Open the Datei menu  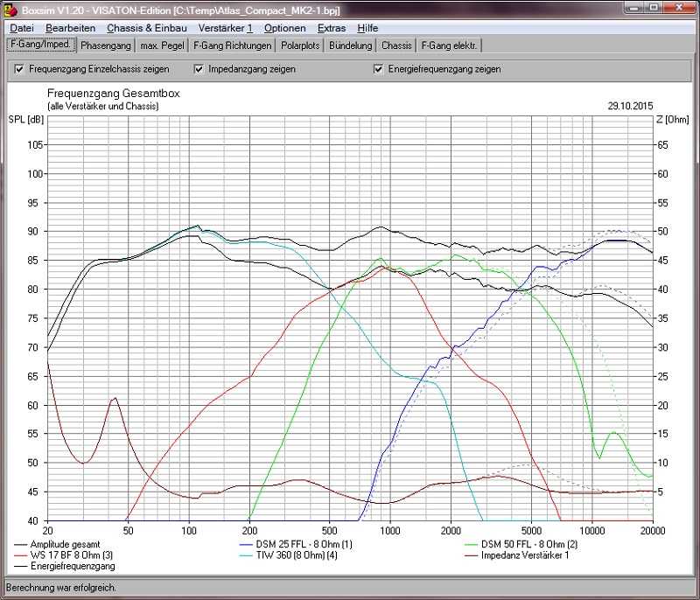[x=21, y=28]
